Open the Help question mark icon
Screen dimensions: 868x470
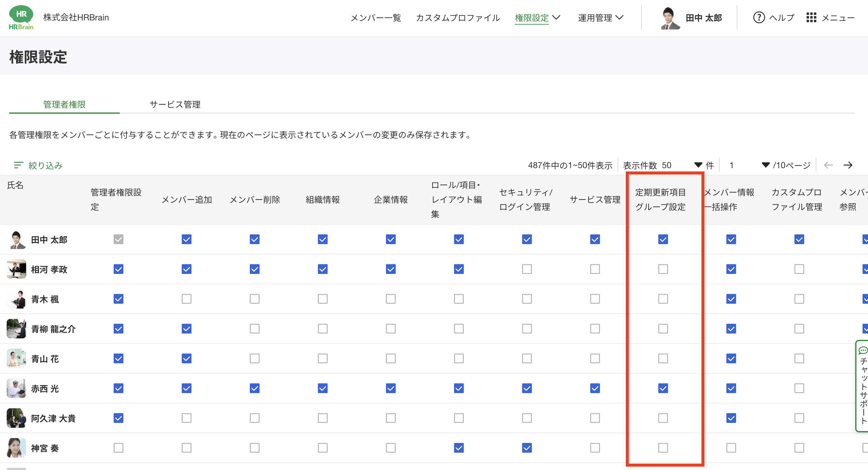pos(759,18)
